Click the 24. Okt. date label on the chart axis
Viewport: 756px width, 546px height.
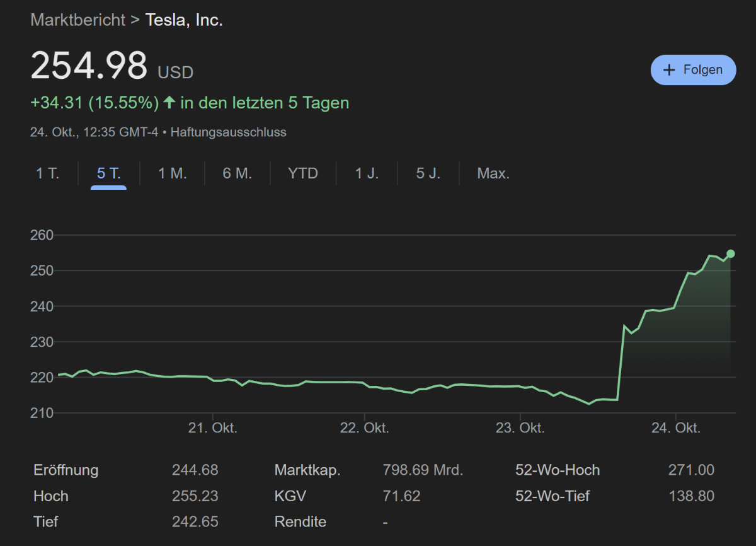(x=676, y=428)
